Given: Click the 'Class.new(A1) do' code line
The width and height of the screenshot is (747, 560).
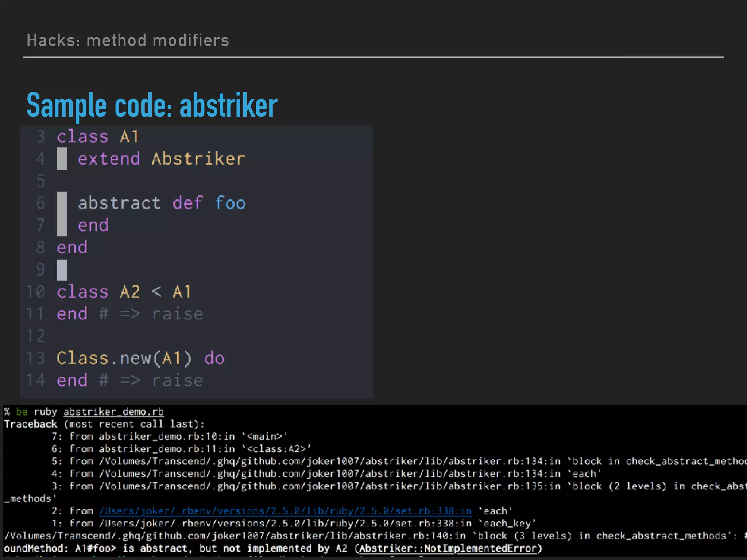Looking at the screenshot, I should pos(140,358).
